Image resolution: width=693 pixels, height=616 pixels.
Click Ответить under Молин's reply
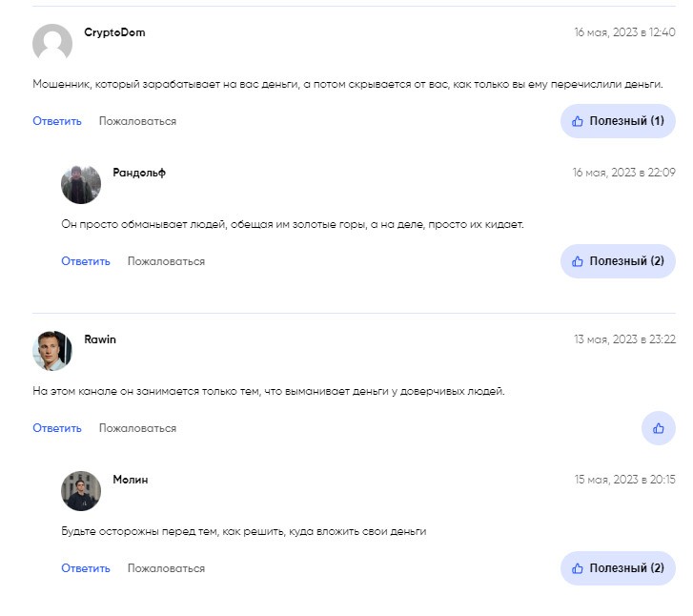pos(86,568)
